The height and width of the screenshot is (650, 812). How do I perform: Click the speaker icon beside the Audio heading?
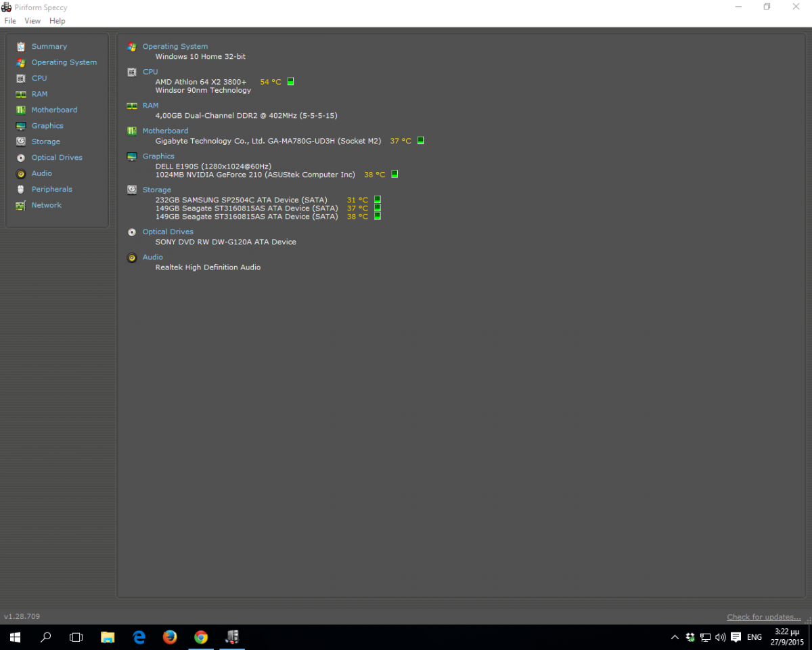coord(132,257)
